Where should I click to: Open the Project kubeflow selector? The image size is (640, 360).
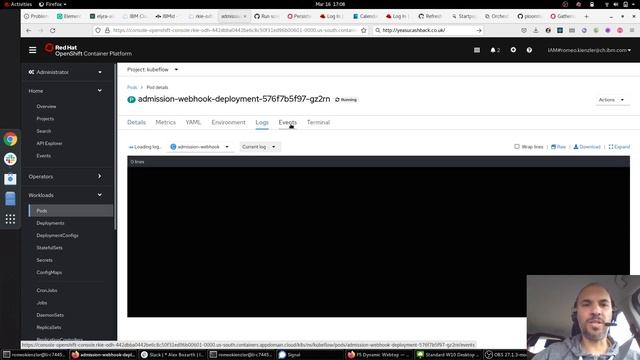pos(153,69)
